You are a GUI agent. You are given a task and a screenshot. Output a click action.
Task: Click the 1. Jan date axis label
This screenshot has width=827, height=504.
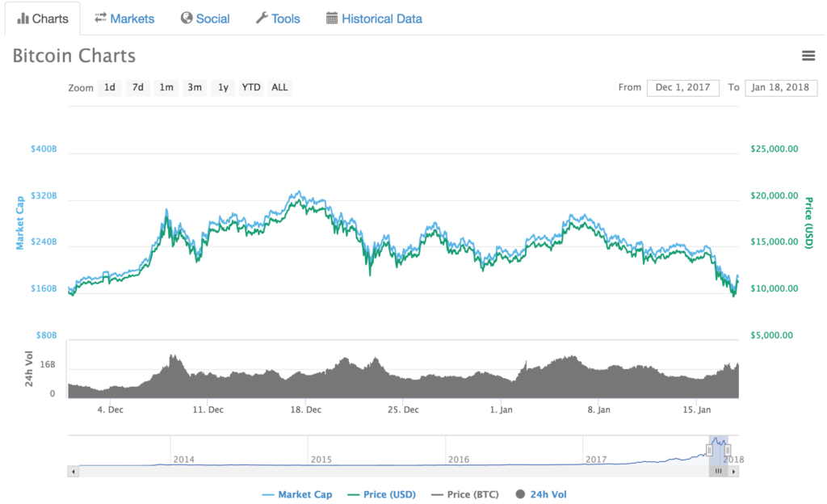point(501,409)
